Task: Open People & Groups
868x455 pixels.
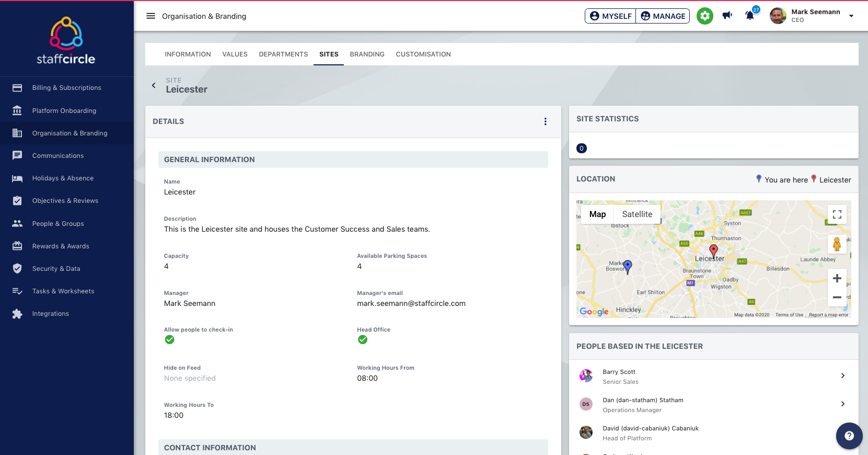Action: (x=67, y=223)
